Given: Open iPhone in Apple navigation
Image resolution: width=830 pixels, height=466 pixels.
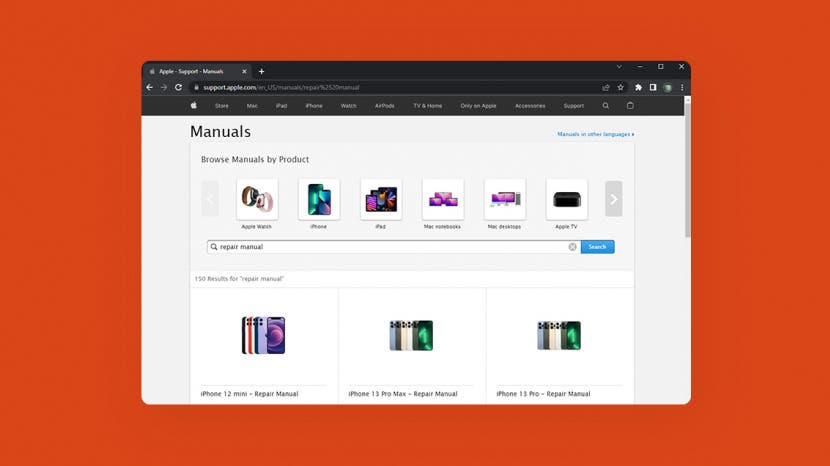Looking at the screenshot, I should pos(314,106).
